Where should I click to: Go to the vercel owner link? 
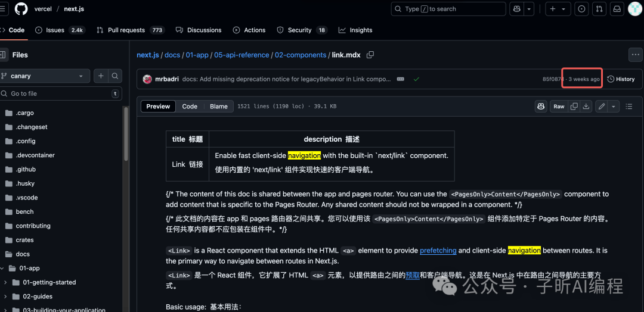pos(43,8)
